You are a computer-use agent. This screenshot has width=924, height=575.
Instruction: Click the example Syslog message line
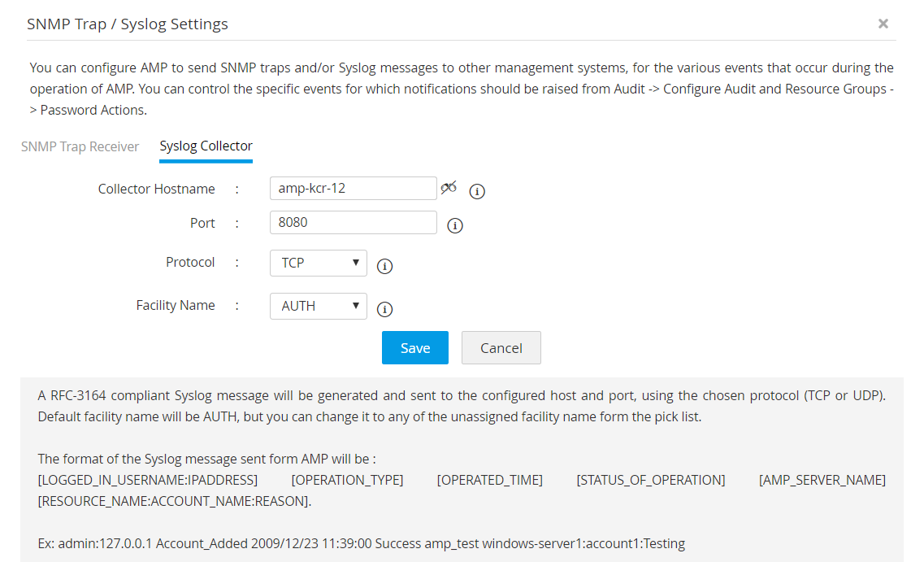tap(362, 543)
